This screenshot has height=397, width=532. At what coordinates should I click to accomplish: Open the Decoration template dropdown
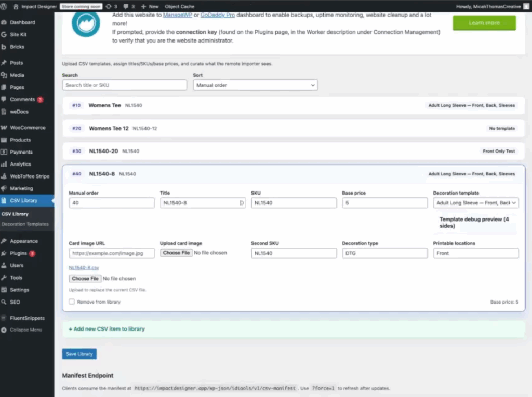(x=475, y=203)
